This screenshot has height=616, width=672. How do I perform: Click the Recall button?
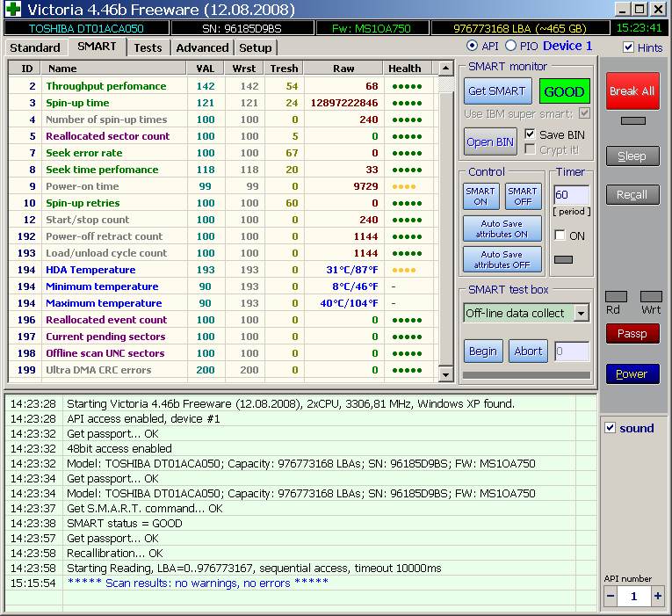click(x=632, y=195)
